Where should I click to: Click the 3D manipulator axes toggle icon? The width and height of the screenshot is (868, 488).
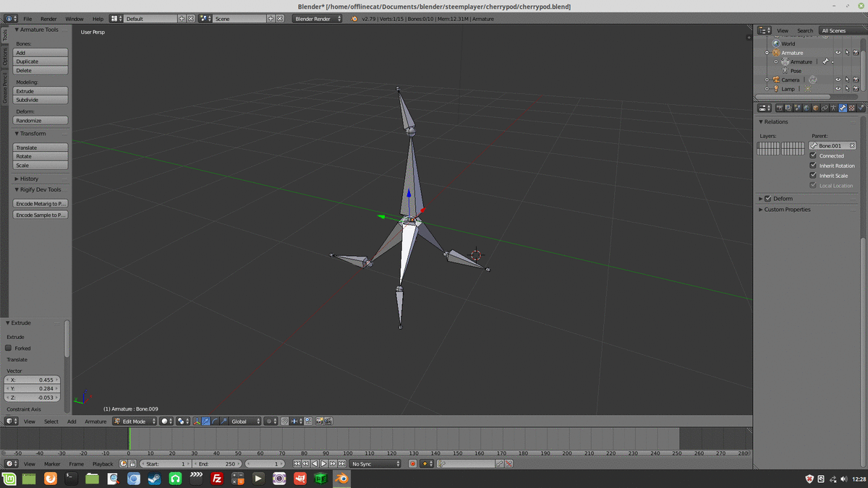(x=197, y=421)
